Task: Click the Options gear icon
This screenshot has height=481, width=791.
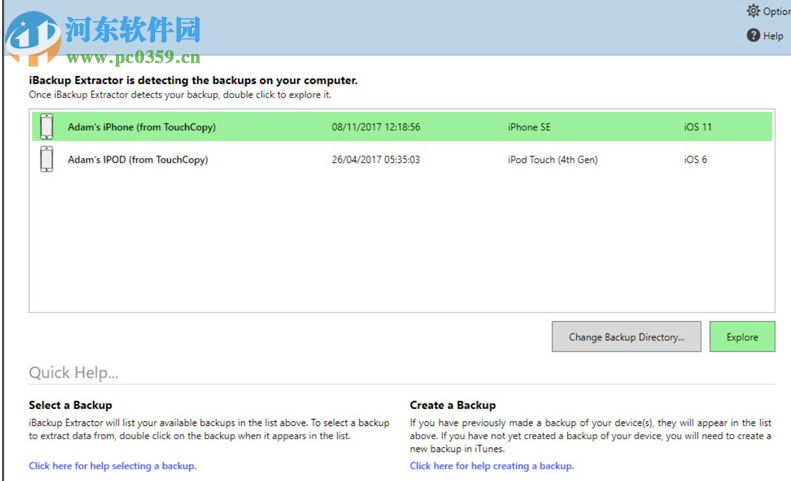Action: [x=753, y=11]
